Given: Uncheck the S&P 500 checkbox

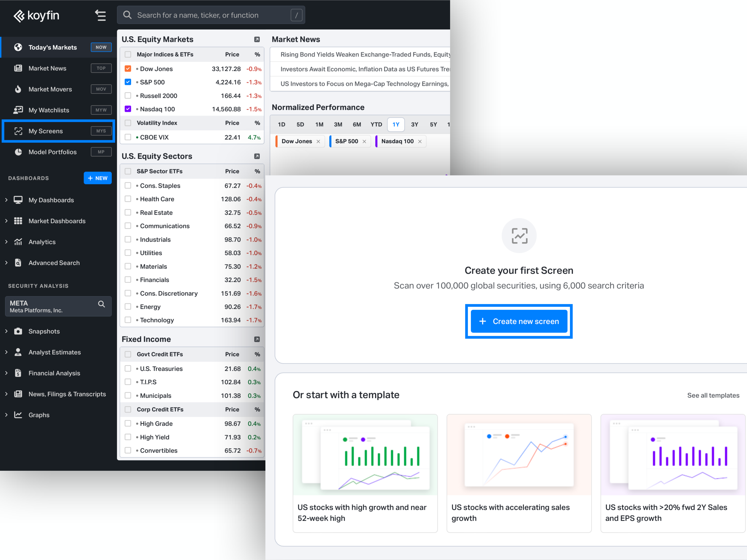Looking at the screenshot, I should (128, 82).
